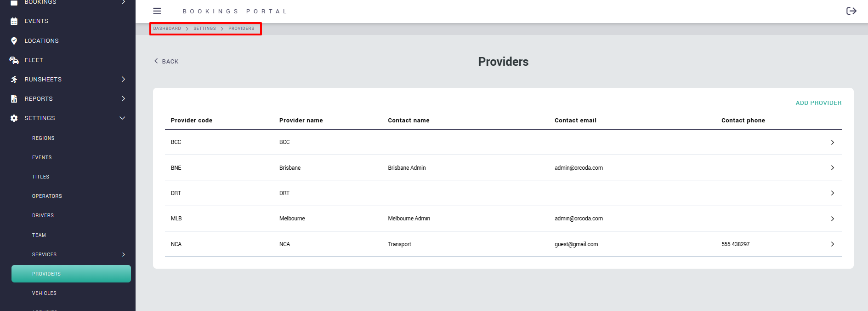Screen dimensions: 868x311
Task: Expand the Services submenu arrow
Action: coord(124,254)
